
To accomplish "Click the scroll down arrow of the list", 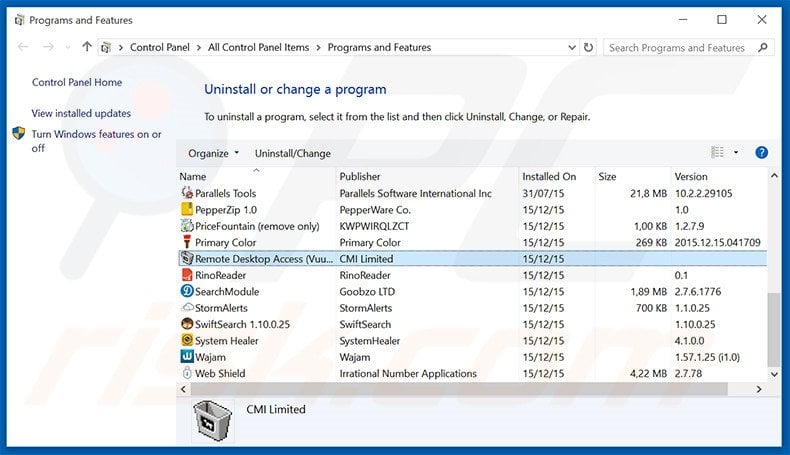I will point(774,374).
